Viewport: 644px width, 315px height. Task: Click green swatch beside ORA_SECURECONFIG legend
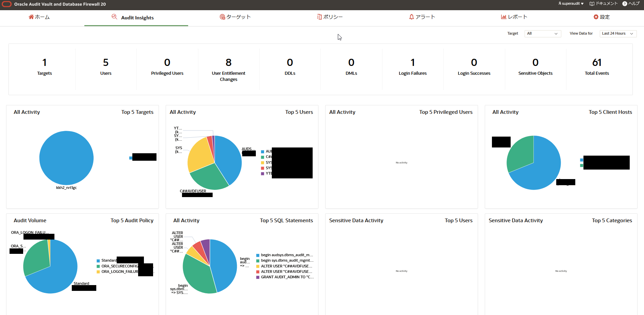click(98, 266)
